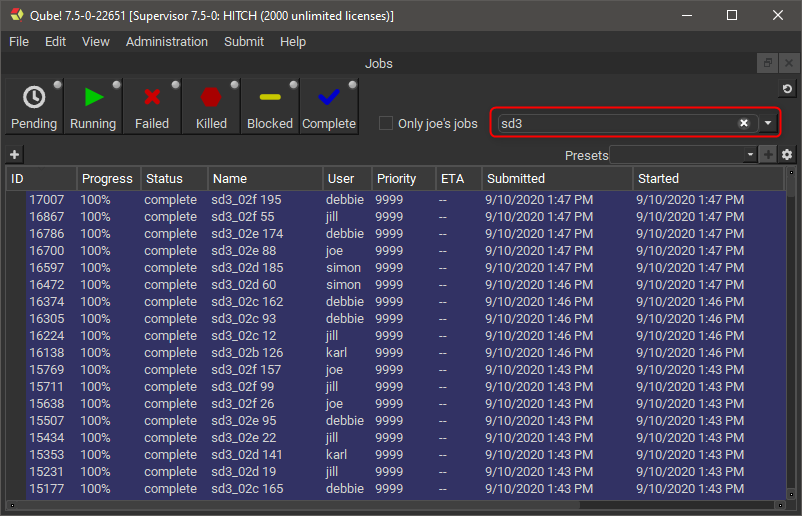Open the Presets combo box

(x=684, y=155)
